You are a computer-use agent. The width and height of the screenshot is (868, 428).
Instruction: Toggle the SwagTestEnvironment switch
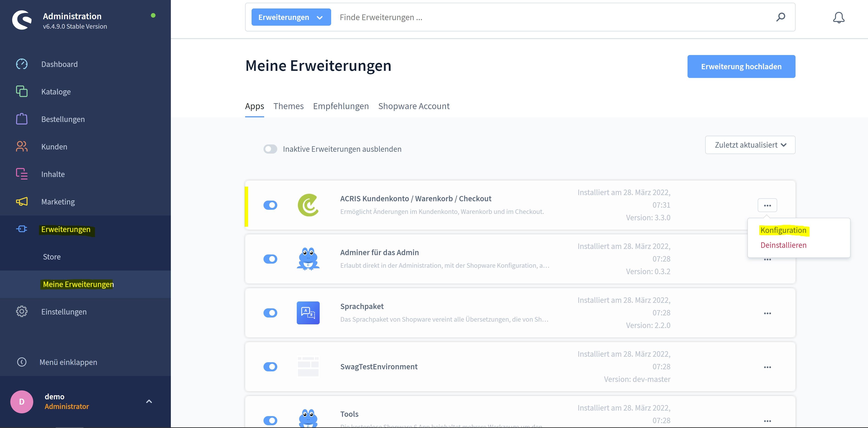point(270,367)
